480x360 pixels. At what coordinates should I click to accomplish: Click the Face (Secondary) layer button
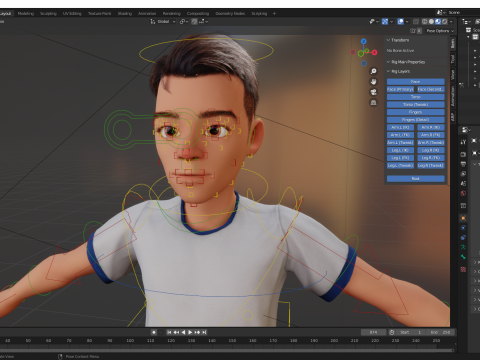tap(431, 89)
